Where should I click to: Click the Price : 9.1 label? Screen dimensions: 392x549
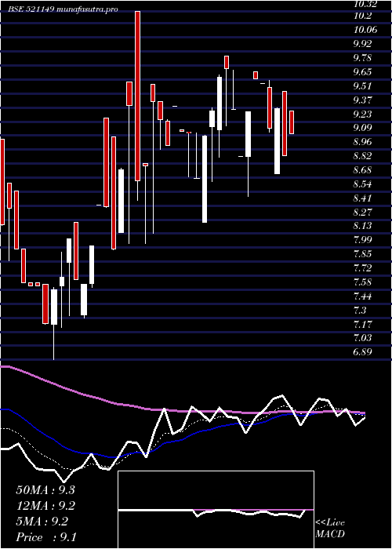point(45,537)
